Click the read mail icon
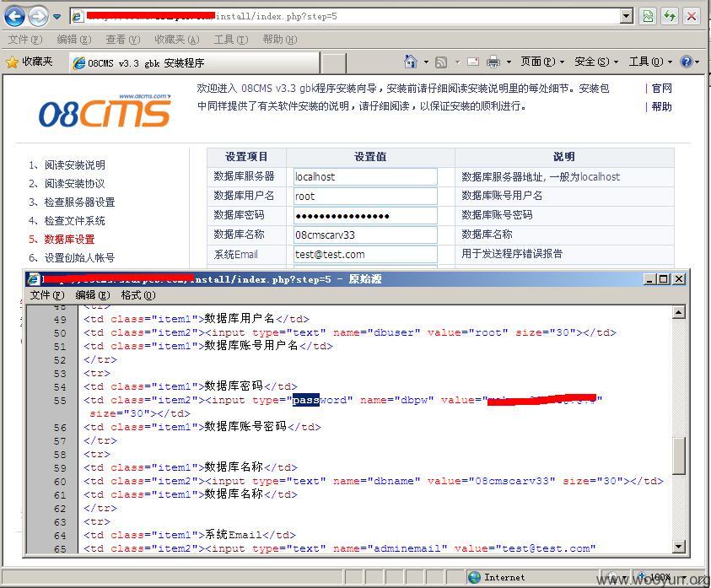This screenshot has width=711, height=588. pos(473,62)
